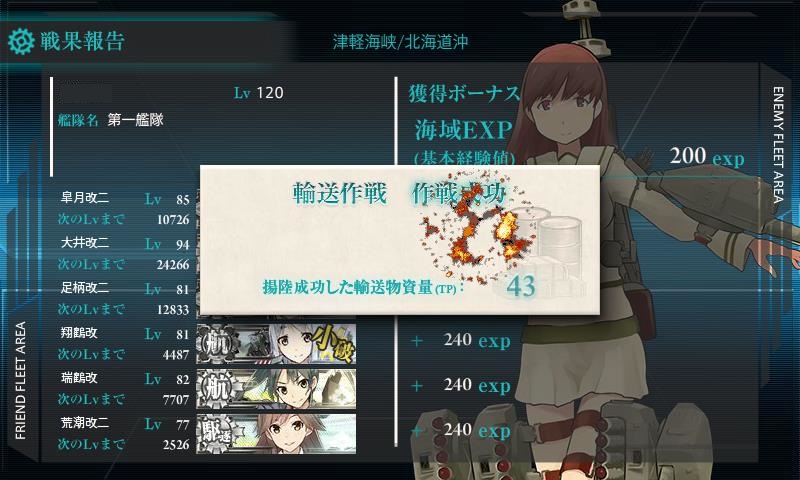Click the 小破 damage stamp on 翔鶴改
This screenshot has width=800, height=480.
332,343
